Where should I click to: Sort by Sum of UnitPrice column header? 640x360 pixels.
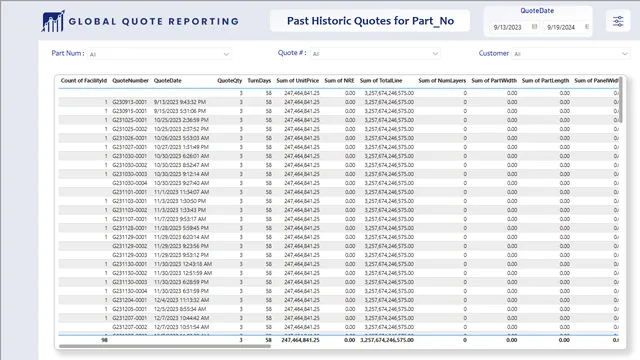pos(298,80)
